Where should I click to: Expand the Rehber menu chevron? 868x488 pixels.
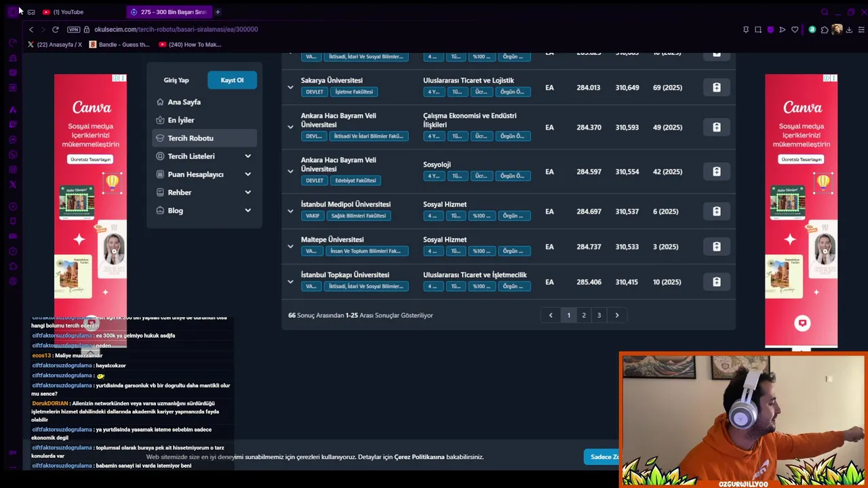(x=248, y=192)
